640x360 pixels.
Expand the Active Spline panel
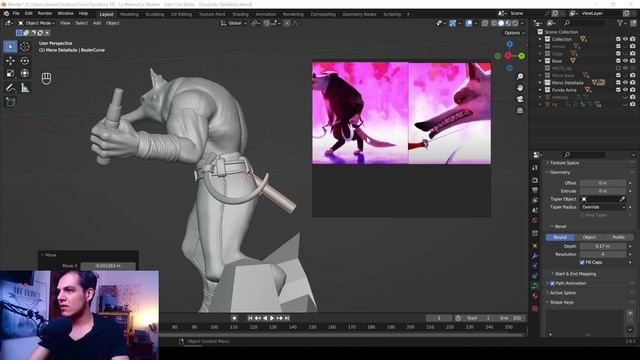[562, 293]
